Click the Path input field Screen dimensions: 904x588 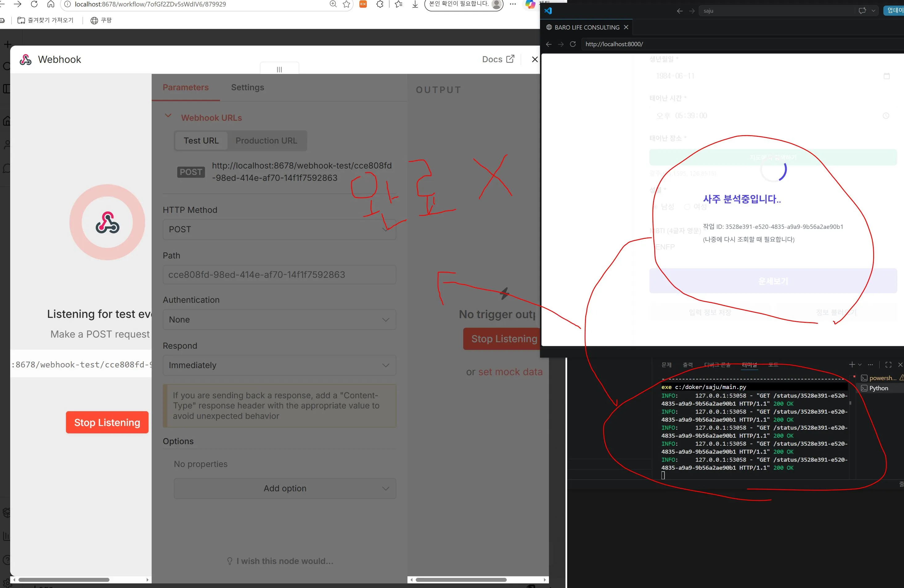(x=279, y=274)
